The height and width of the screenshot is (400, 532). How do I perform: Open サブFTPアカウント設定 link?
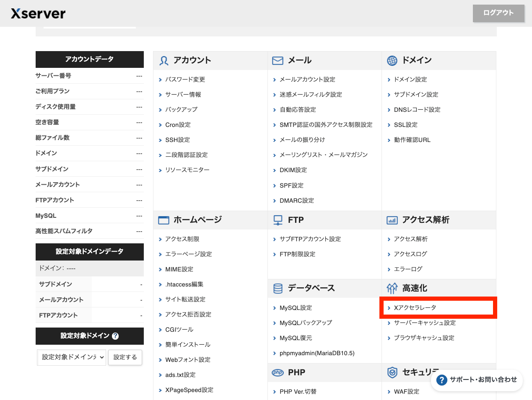click(x=310, y=239)
